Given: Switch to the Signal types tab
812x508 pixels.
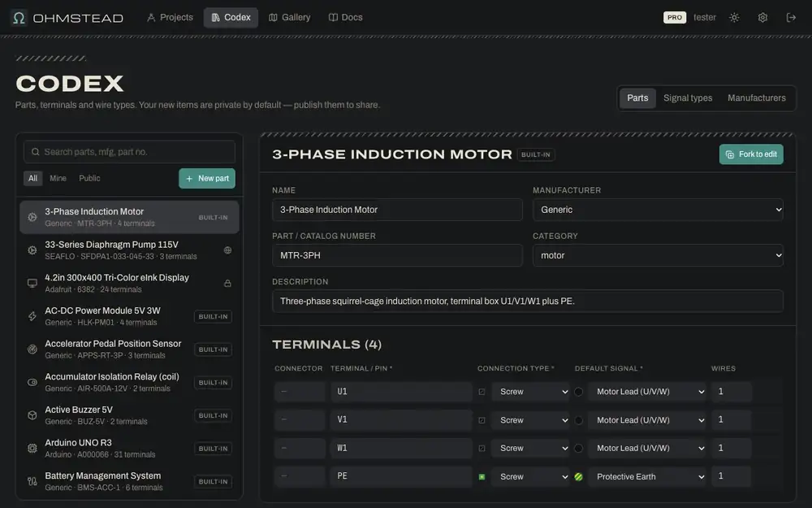Looking at the screenshot, I should tap(688, 98).
